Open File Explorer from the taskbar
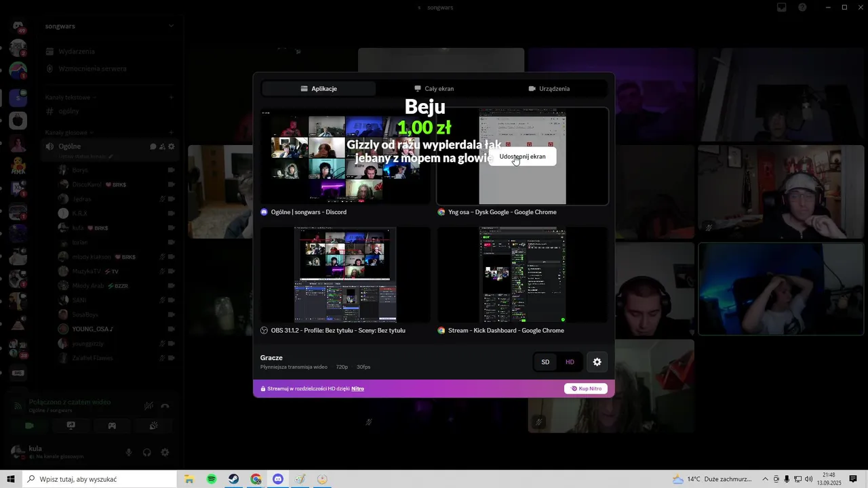Image resolution: width=868 pixels, height=488 pixels. 189,479
